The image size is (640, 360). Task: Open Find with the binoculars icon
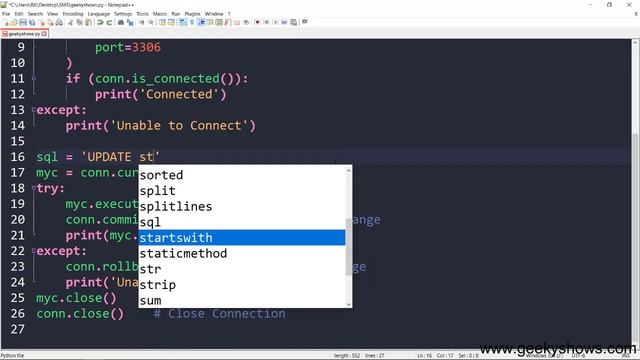coord(121,22)
